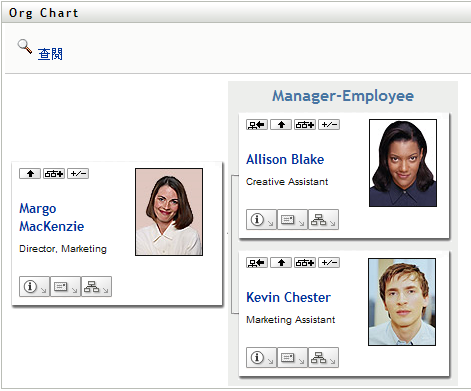Screen dimensions: 471x391
Task: Make Allison Blake the new root
Action: (257, 125)
